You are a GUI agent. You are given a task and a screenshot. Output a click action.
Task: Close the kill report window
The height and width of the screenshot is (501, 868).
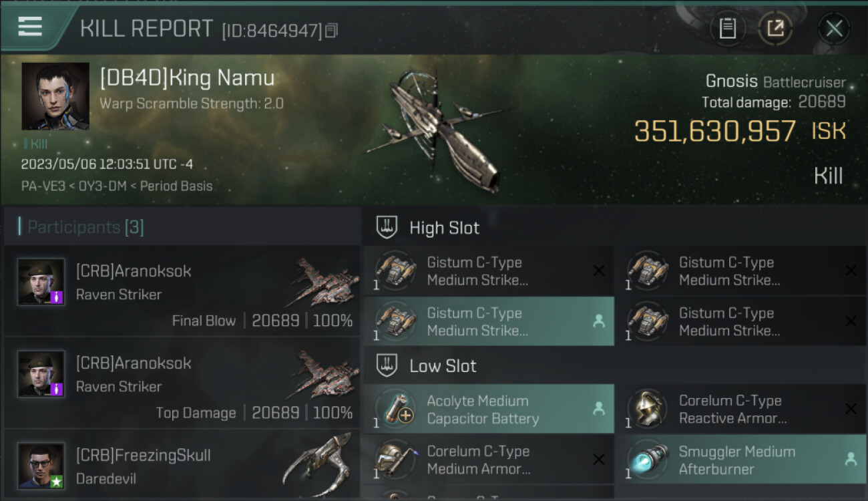point(834,28)
